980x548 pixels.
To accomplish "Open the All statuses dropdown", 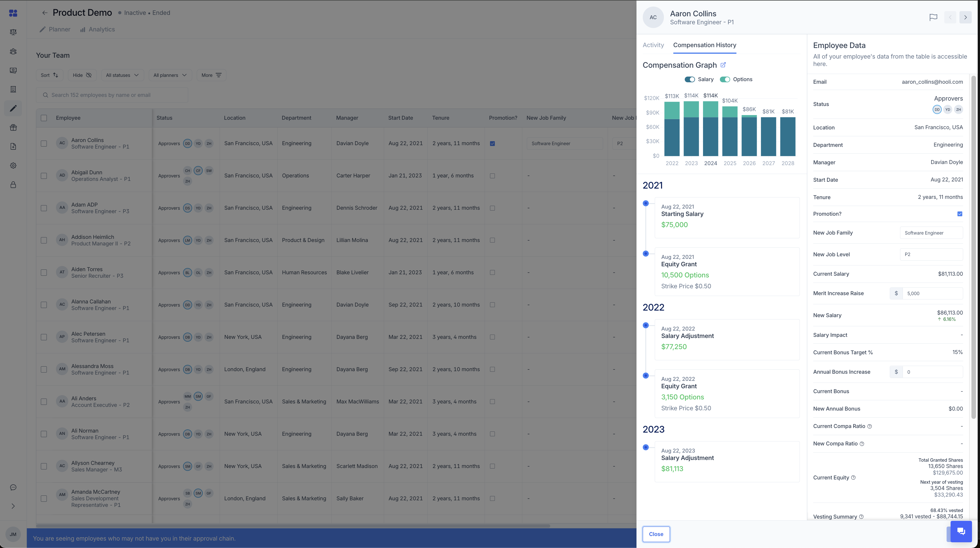I will (x=122, y=75).
